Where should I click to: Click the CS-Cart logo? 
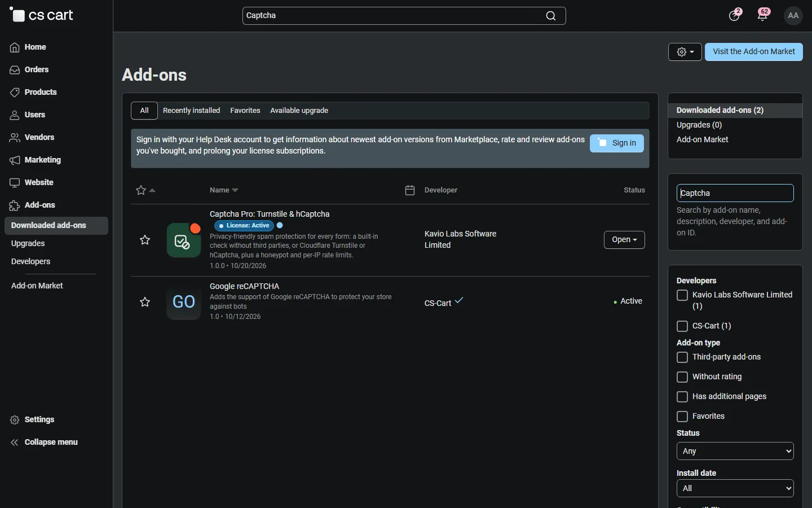click(42, 15)
